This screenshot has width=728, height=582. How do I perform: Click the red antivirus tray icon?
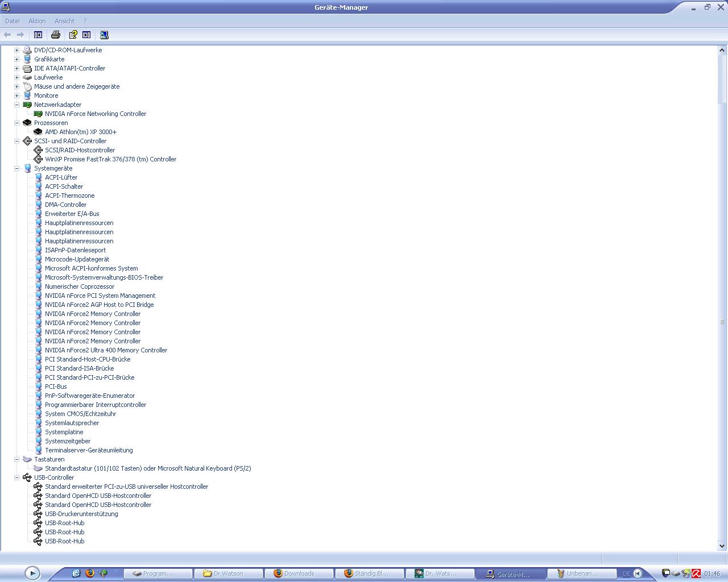pos(696,573)
